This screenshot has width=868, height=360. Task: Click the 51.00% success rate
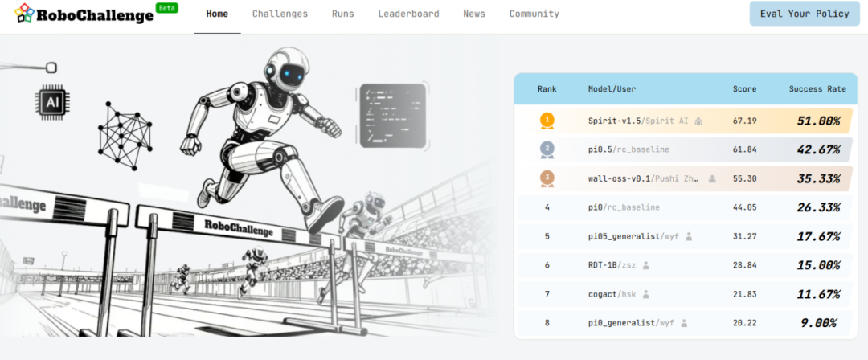pyautogui.click(x=818, y=121)
